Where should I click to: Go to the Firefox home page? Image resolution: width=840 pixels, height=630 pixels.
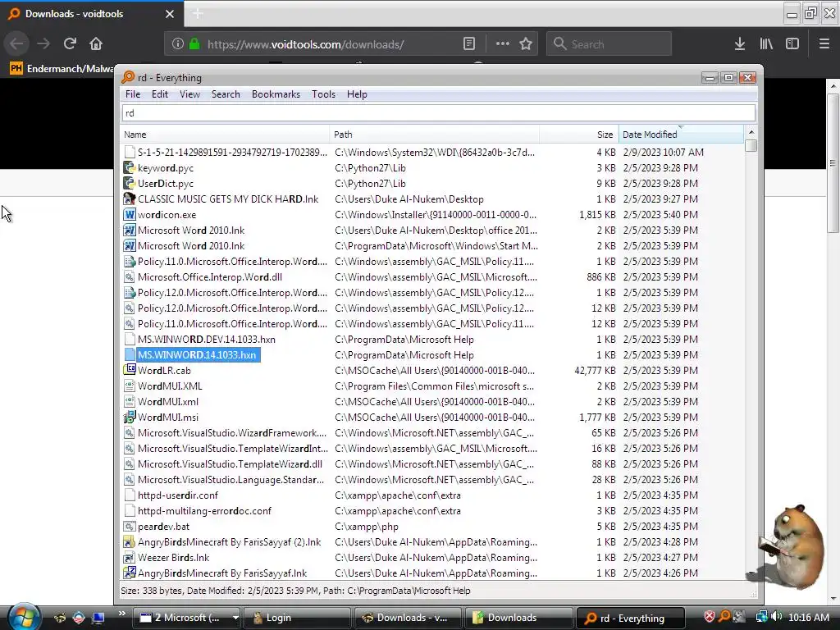96,43
